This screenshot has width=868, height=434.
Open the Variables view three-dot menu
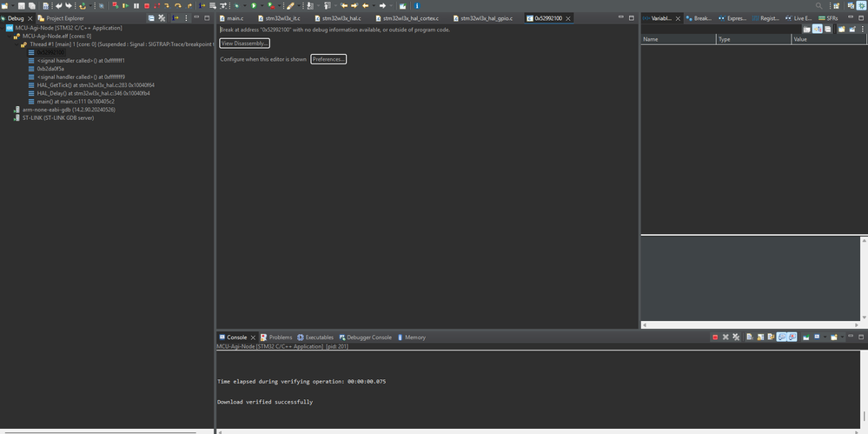(x=863, y=29)
